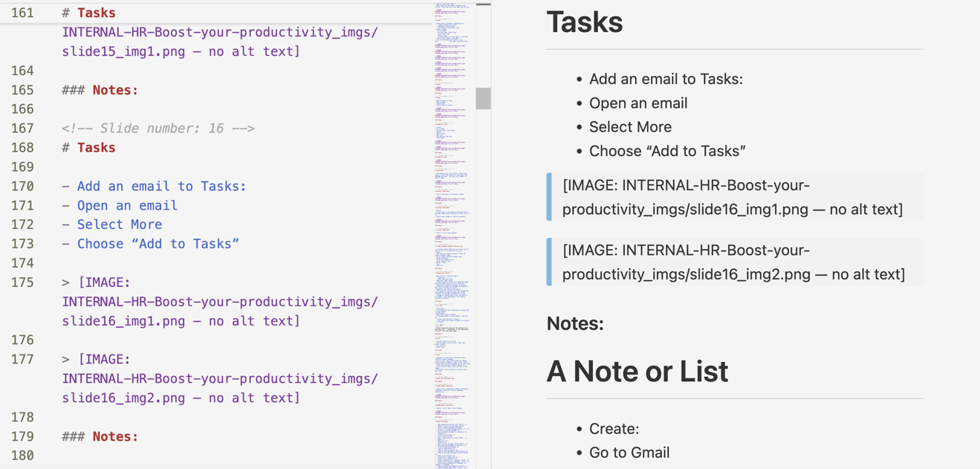980x469 pixels.
Task: Click line number 177 in gutter
Action: [22, 360]
